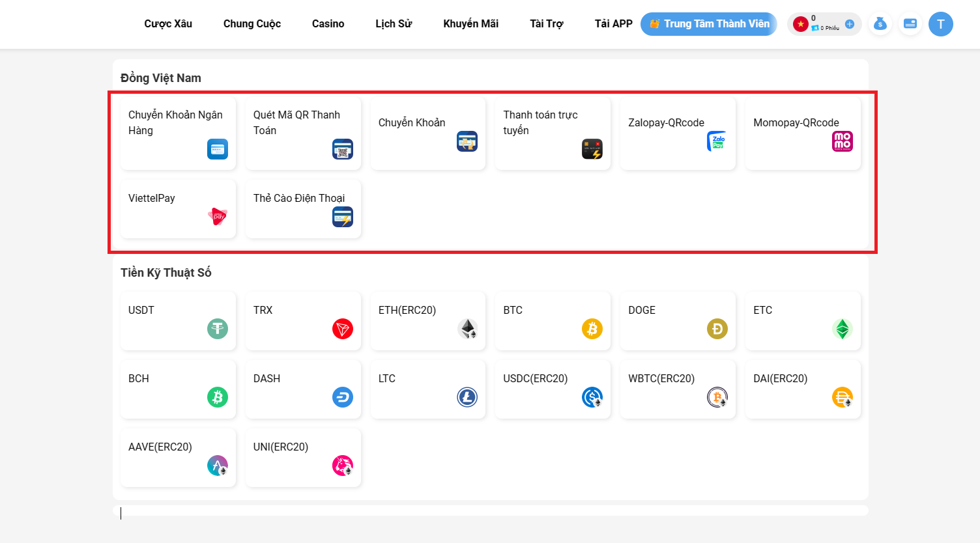The width and height of the screenshot is (980, 543).
Task: Click the Trung Tâm Thành Viên button
Action: pos(709,24)
